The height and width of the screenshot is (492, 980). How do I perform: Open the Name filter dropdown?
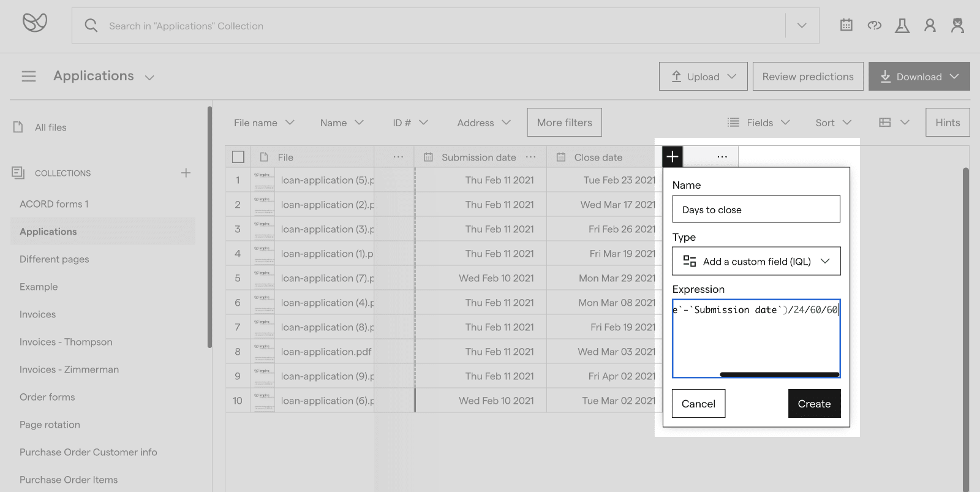coord(342,123)
